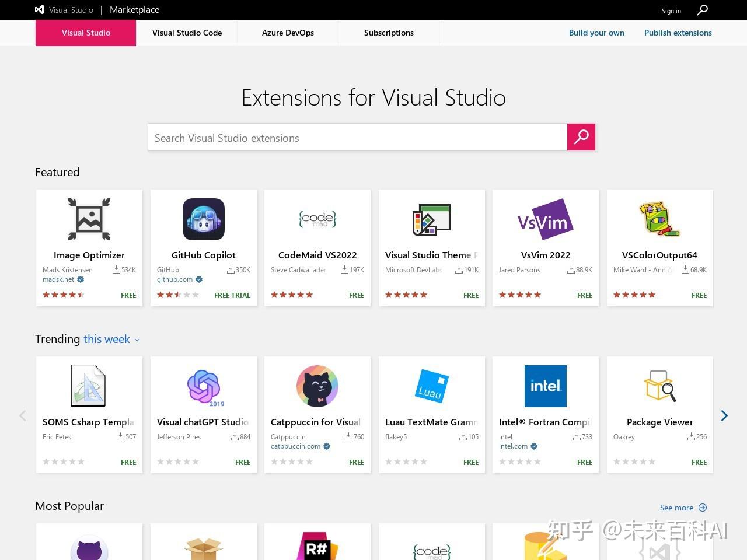Open the Visual Studio Theme Pack icon
This screenshot has width=747, height=560.
pos(432,219)
